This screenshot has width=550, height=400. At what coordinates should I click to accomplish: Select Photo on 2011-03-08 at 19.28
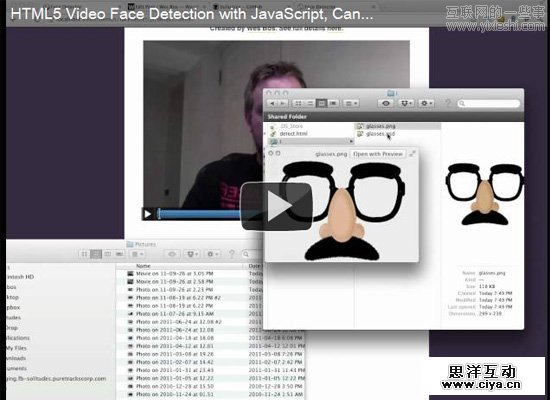point(175,354)
